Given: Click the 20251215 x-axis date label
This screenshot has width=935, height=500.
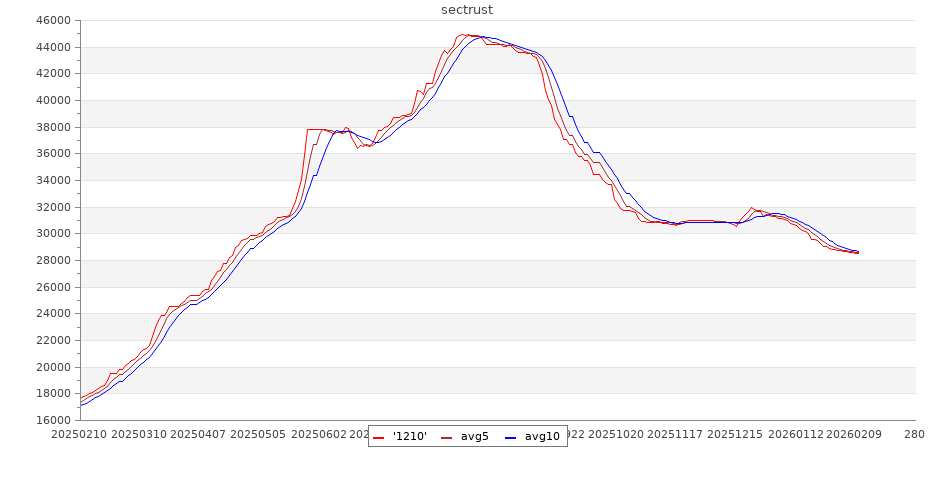Looking at the screenshot, I should click(734, 435).
